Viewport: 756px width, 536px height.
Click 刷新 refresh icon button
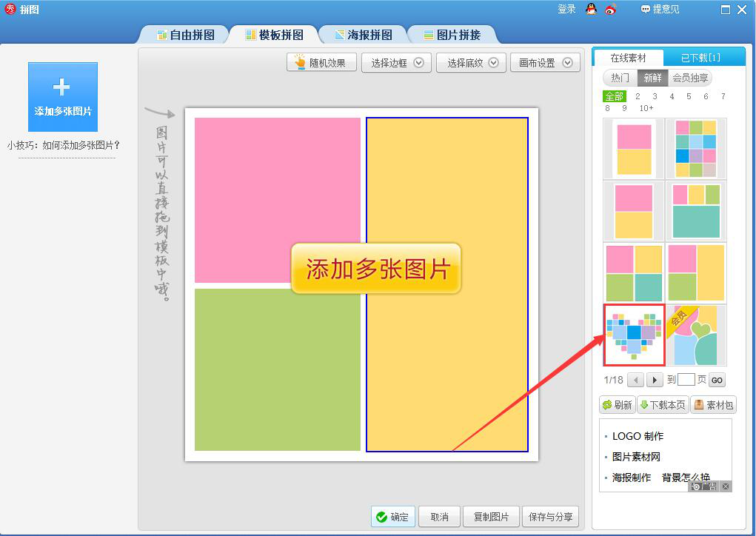pyautogui.click(x=617, y=405)
